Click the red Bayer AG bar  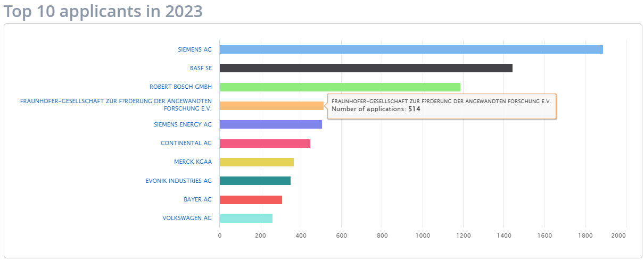click(251, 199)
